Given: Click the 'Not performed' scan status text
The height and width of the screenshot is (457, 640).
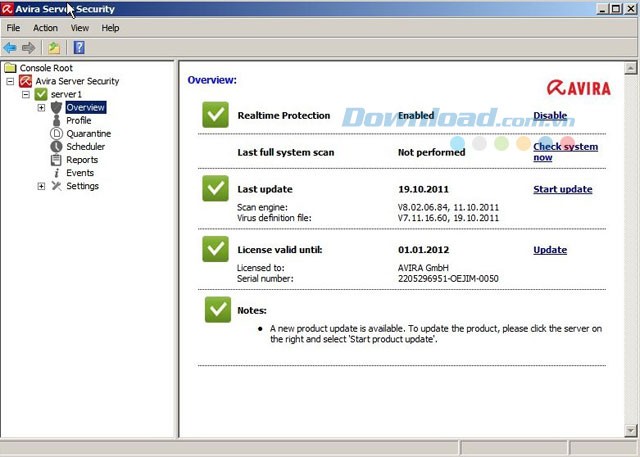Looking at the screenshot, I should tap(431, 152).
